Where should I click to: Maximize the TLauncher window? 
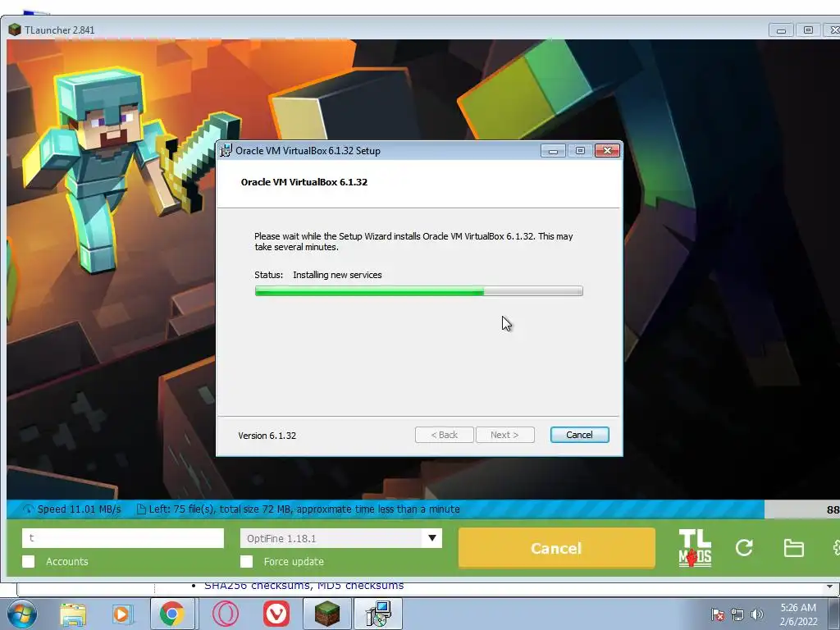(808, 30)
